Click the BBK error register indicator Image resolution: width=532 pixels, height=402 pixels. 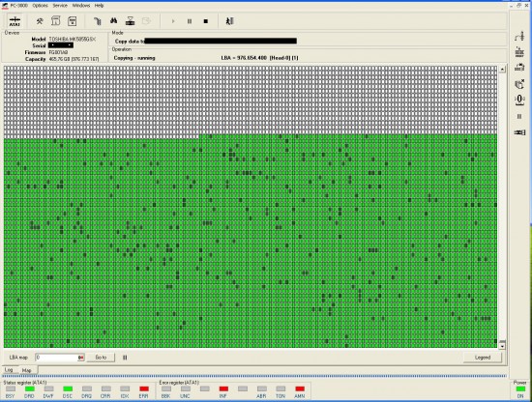coord(166,388)
